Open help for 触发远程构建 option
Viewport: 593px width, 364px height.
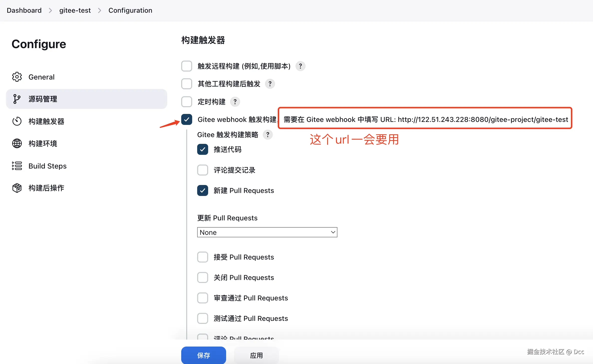pos(300,66)
